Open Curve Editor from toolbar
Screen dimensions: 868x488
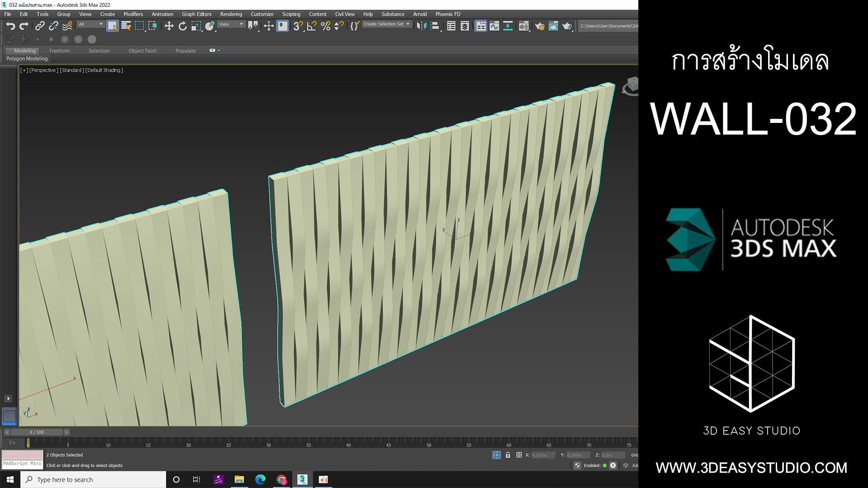494,26
